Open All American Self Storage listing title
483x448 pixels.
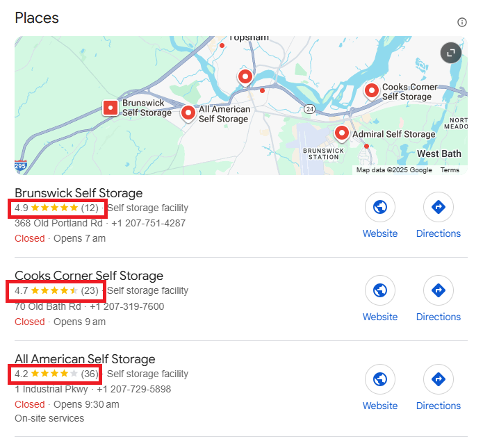(85, 359)
